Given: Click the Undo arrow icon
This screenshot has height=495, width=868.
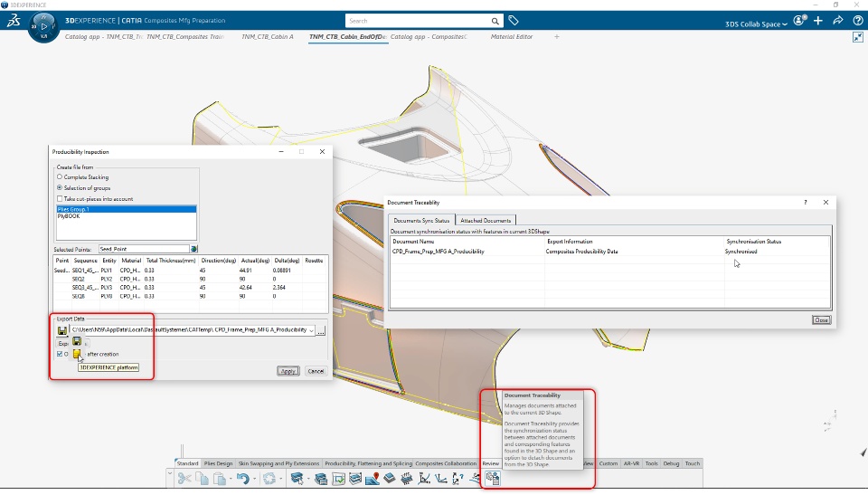Looking at the screenshot, I should click(x=242, y=479).
